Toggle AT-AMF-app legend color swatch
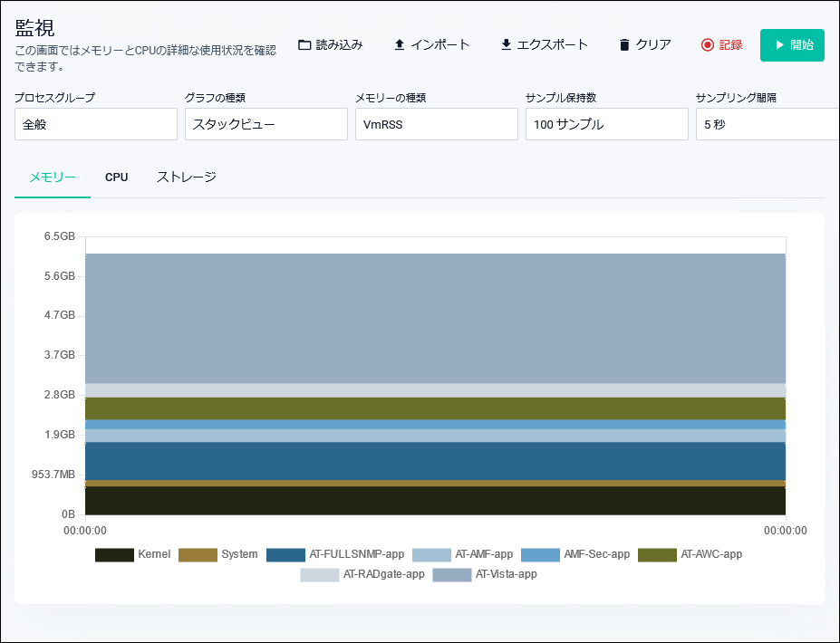 pos(431,554)
